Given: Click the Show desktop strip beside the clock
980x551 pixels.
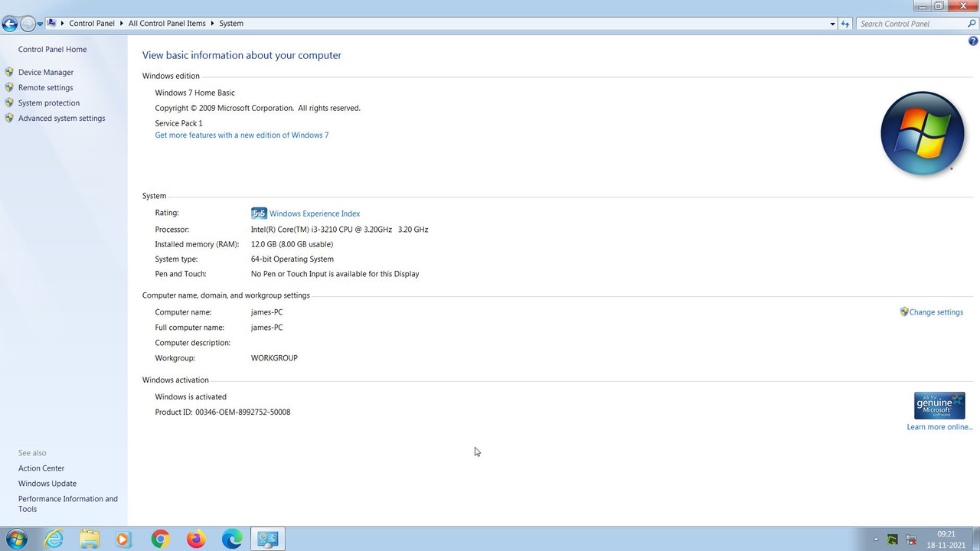Looking at the screenshot, I should point(975,539).
